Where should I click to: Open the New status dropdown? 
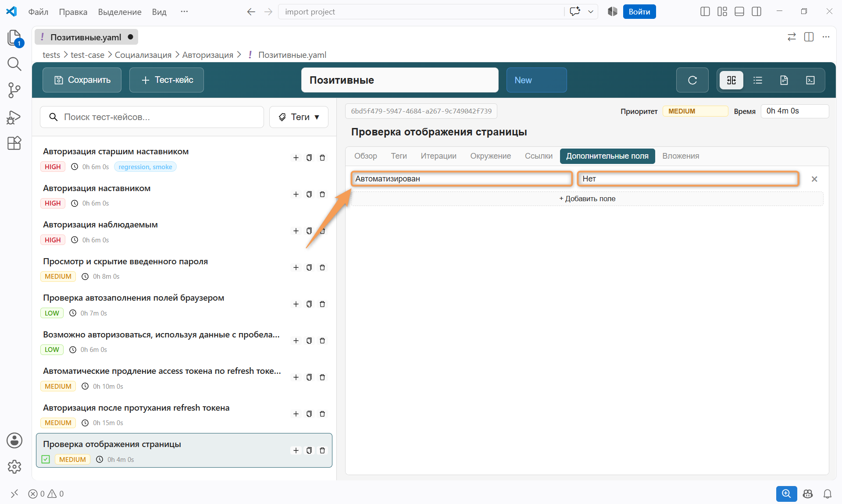[x=536, y=80]
